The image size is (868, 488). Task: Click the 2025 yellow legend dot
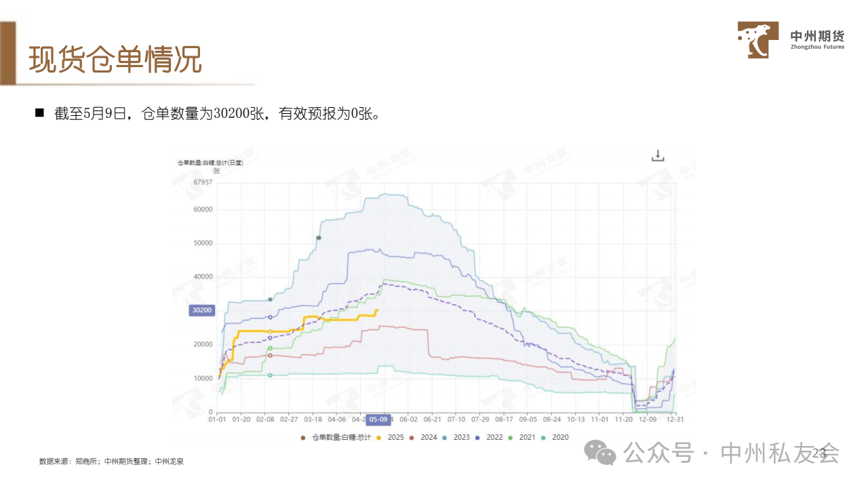coord(378,438)
